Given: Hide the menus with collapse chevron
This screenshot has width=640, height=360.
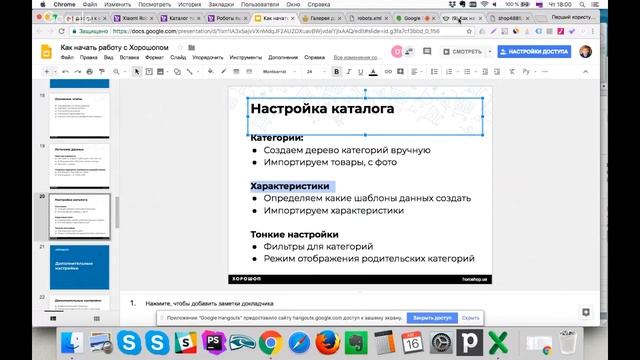Looking at the screenshot, I should (x=585, y=72).
